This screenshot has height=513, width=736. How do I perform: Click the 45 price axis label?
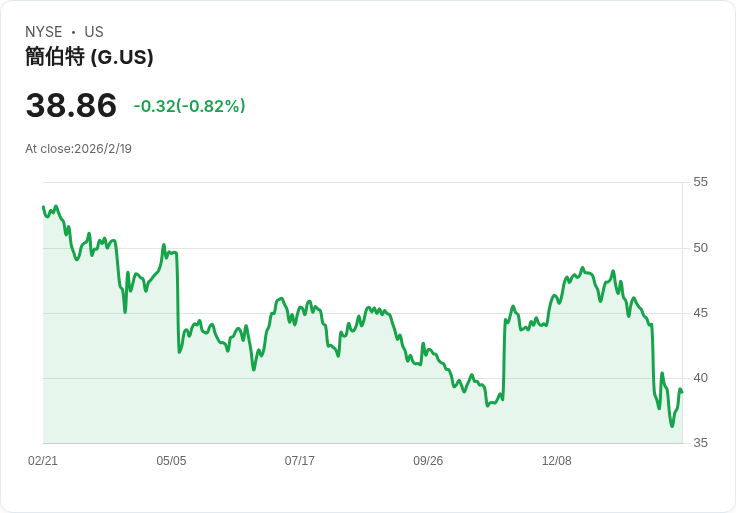coord(700,313)
